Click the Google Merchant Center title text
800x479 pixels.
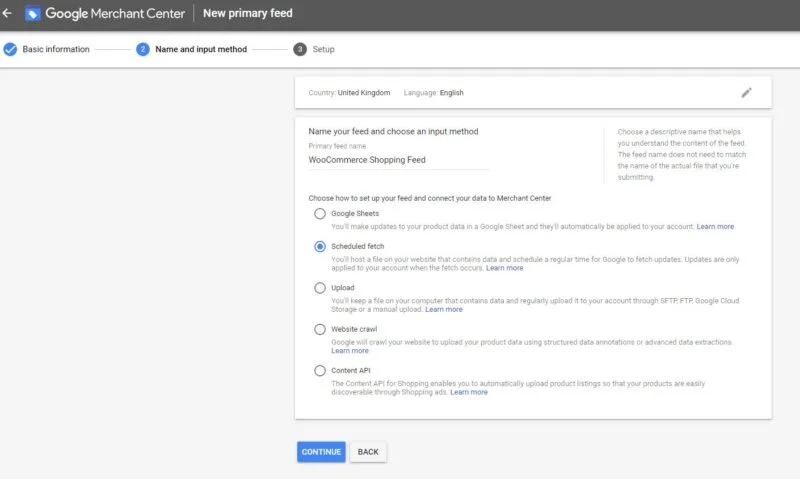(115, 13)
